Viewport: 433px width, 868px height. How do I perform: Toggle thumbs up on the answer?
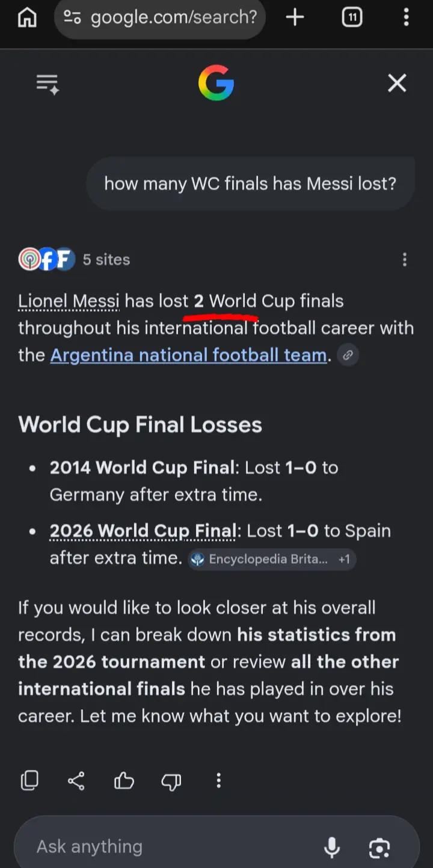click(124, 781)
